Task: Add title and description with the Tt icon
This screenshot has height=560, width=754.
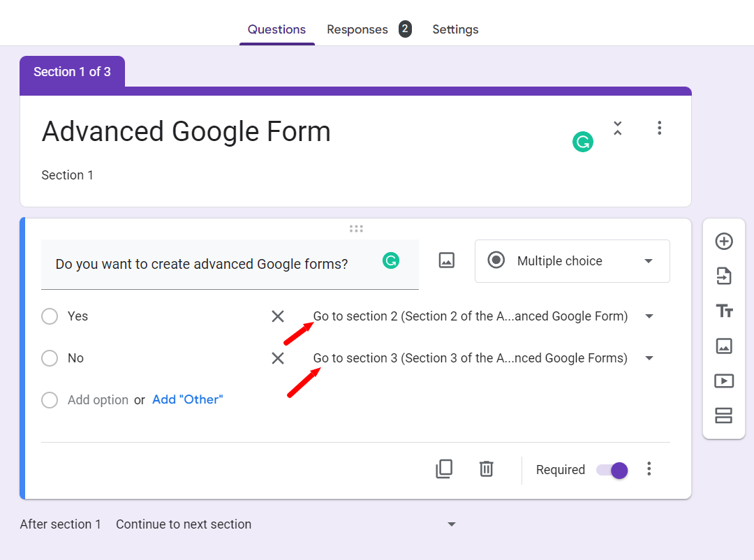Action: (x=724, y=311)
